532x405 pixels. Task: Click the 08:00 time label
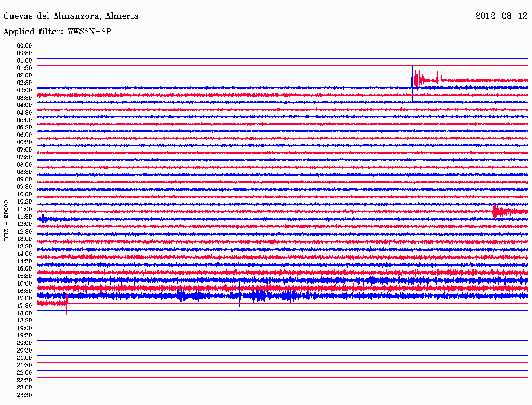pos(24,165)
